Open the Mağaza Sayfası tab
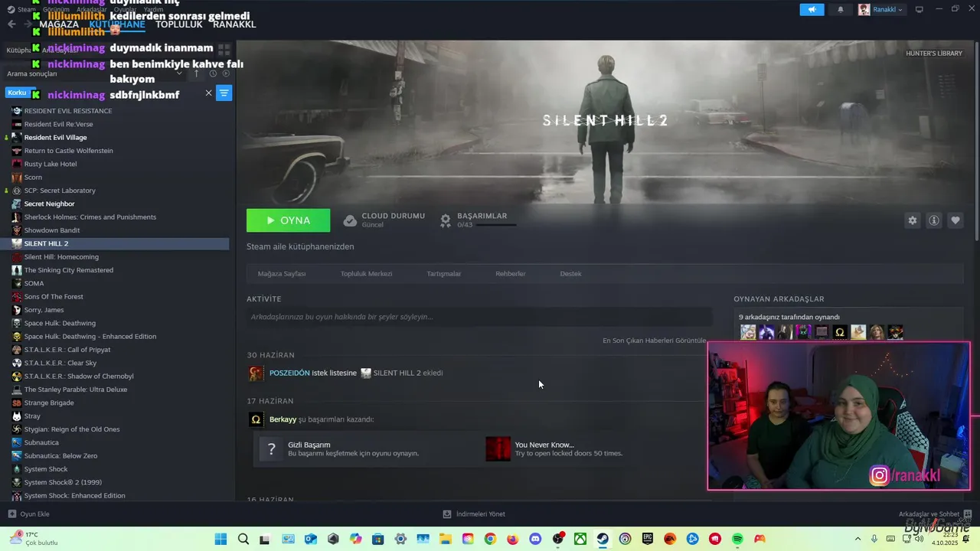 (x=282, y=274)
